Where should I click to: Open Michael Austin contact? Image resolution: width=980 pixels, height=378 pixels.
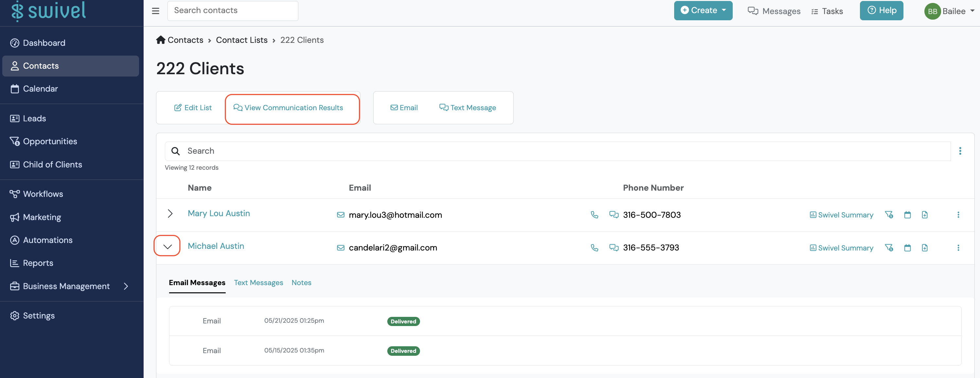point(216,246)
